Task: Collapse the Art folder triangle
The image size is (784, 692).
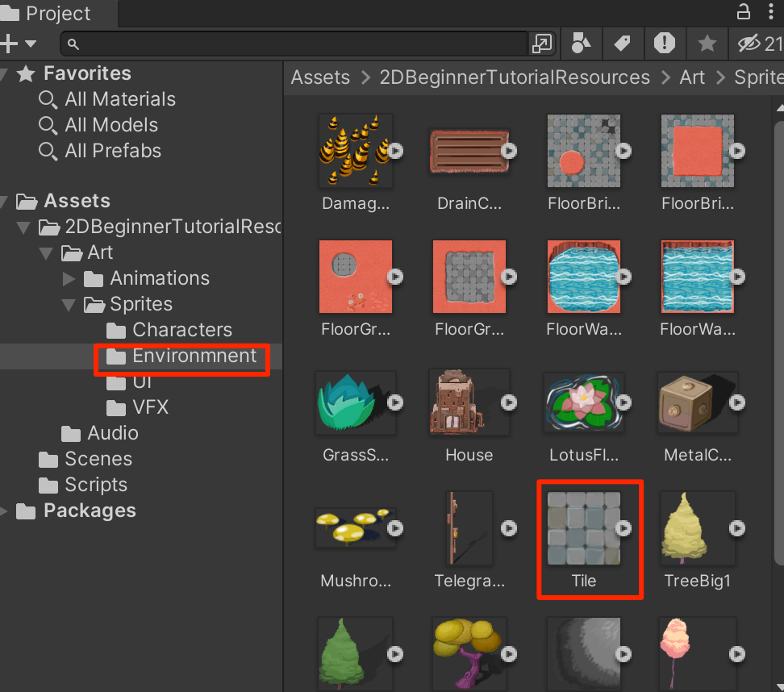Action: pyautogui.click(x=46, y=253)
